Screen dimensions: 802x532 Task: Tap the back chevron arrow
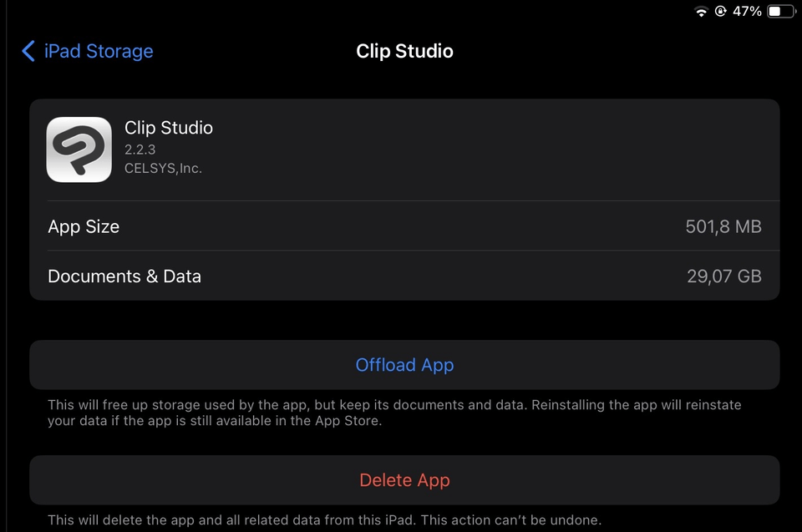click(x=28, y=51)
